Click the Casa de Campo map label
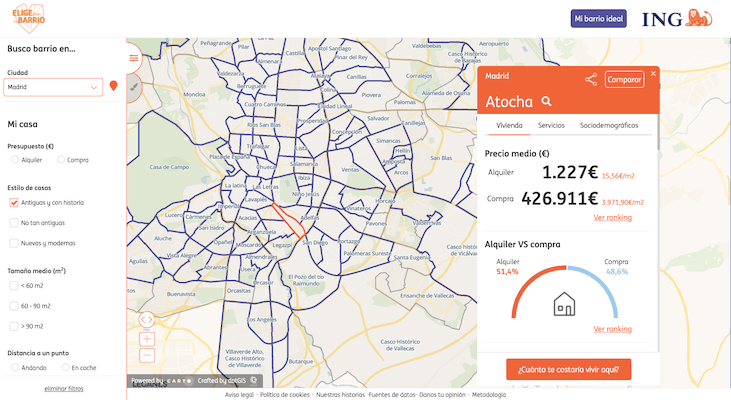Image resolution: width=731 pixels, height=400 pixels. pos(169,167)
